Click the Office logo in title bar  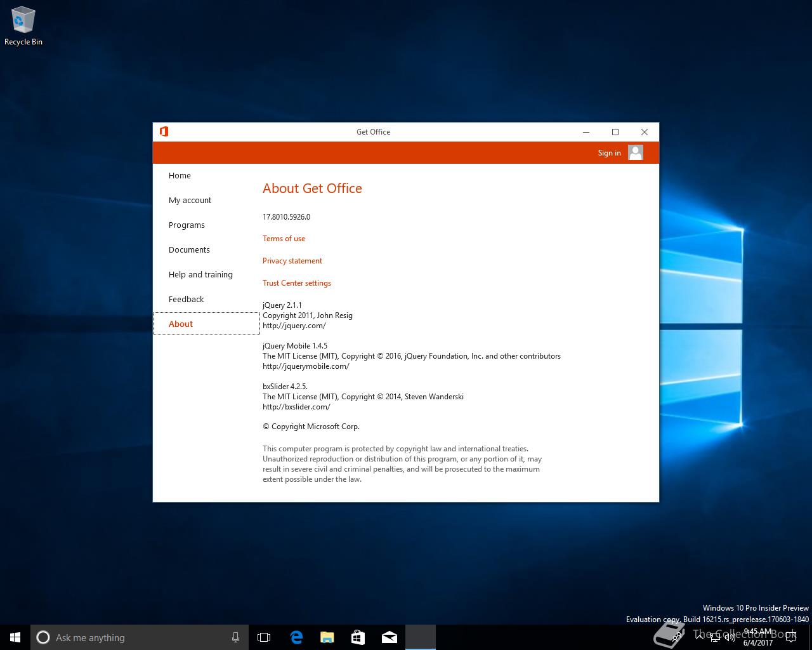tap(164, 131)
